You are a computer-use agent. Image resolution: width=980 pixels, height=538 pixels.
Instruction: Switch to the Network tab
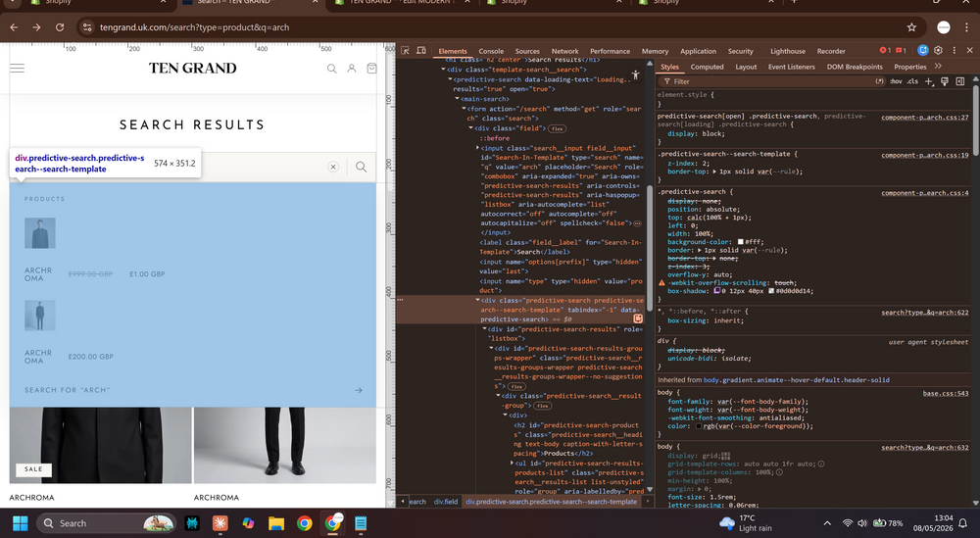tap(564, 51)
